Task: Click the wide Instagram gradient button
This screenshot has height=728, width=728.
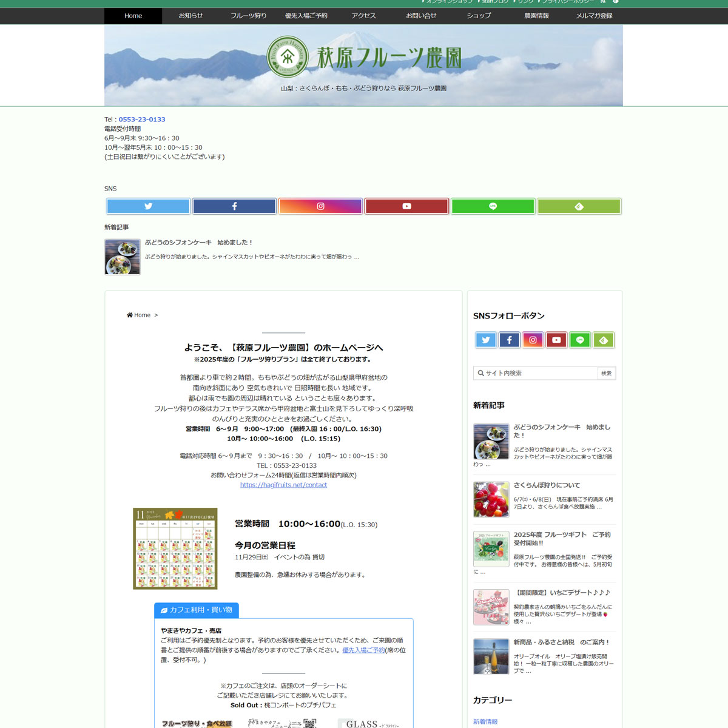Action: coord(320,206)
